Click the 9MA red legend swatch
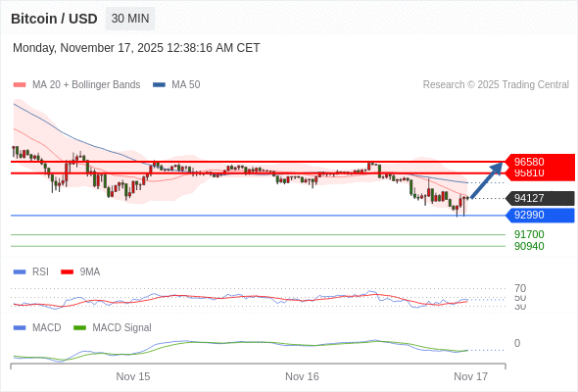The height and width of the screenshot is (392, 578). 67,272
